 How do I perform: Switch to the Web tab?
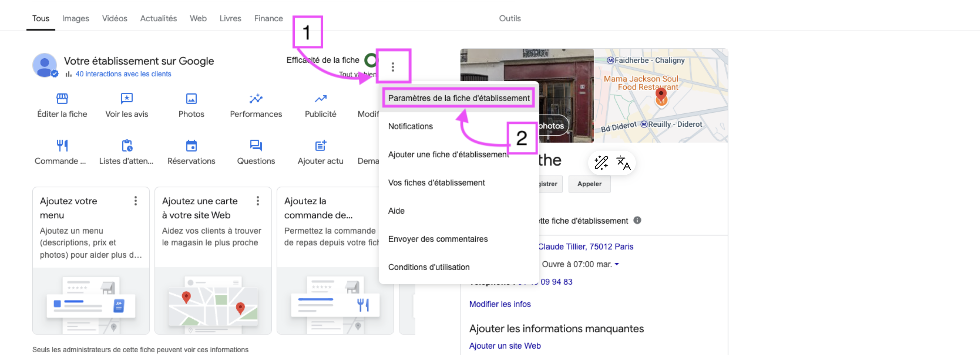coord(198,18)
